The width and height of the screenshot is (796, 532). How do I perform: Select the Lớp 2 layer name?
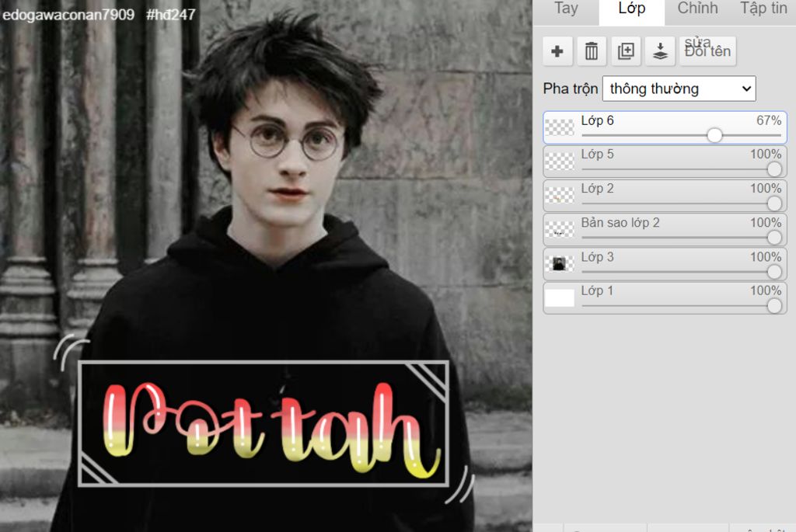(x=597, y=189)
